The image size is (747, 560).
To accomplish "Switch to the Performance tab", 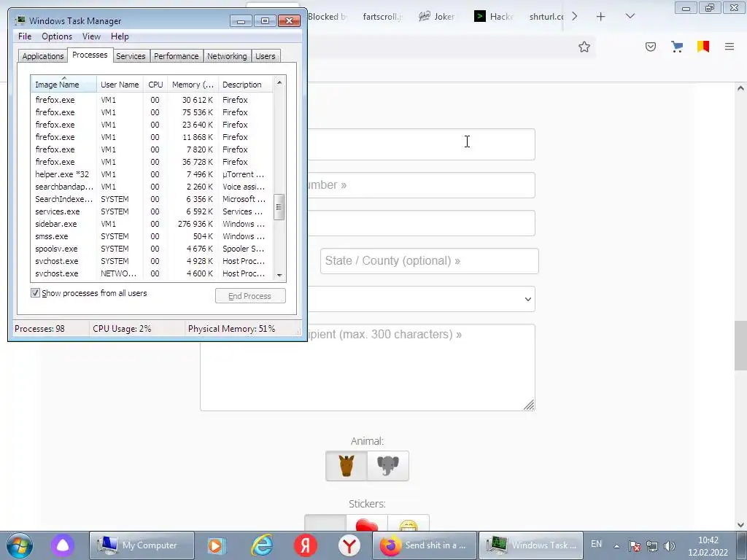I will 176,56.
